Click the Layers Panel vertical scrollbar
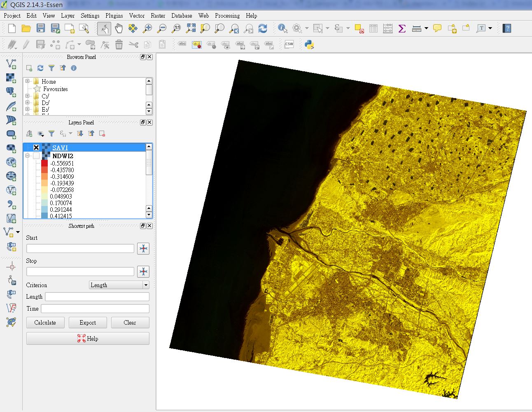The width and height of the screenshot is (532, 412). pos(149,181)
